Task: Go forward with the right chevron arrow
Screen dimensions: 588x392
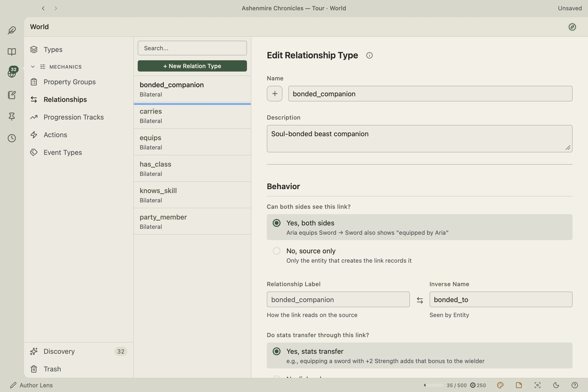Action: pos(56,8)
